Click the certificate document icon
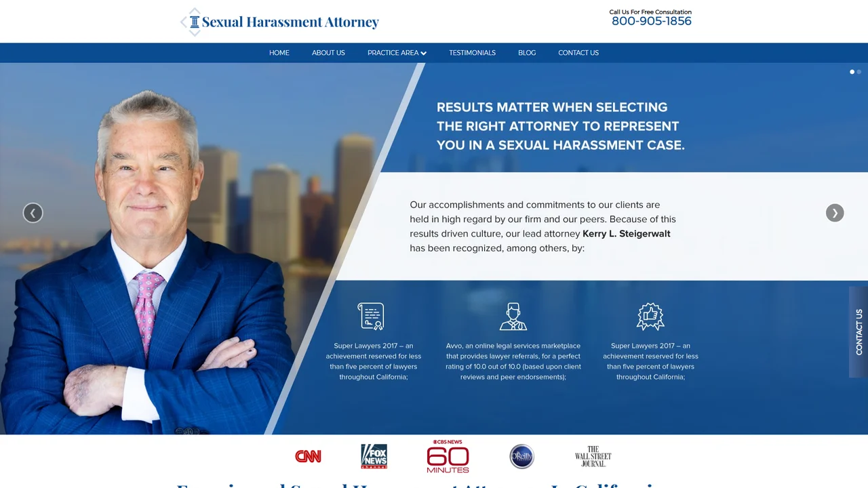The image size is (868, 488). coord(371,317)
